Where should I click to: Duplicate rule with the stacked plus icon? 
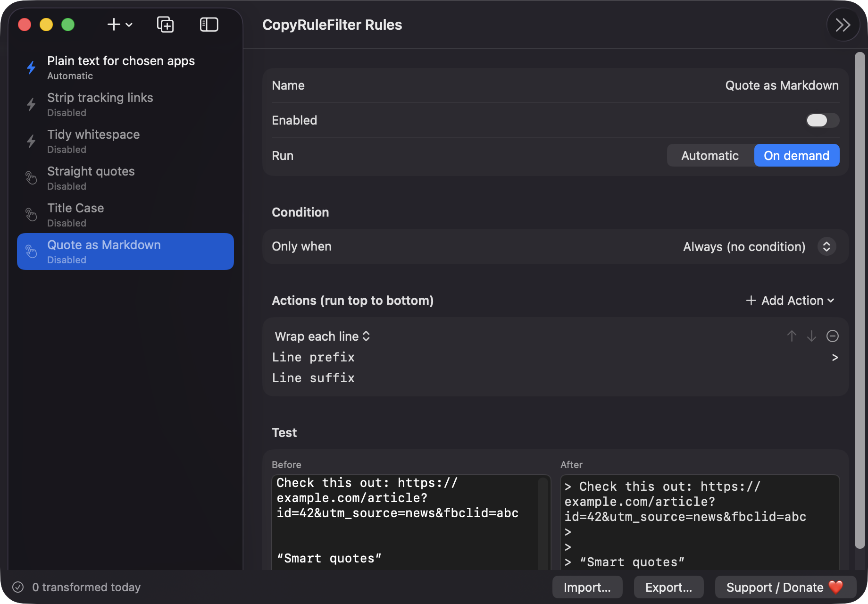pyautogui.click(x=165, y=25)
